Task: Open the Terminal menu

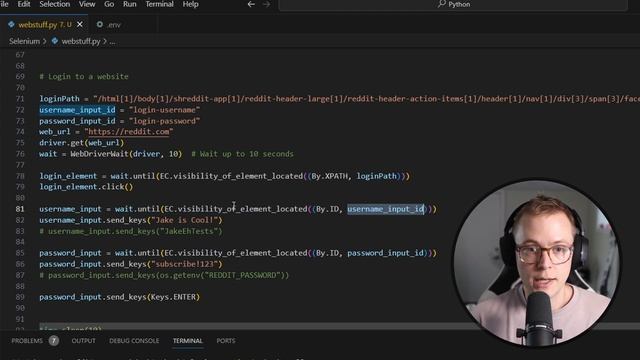Action: point(159,4)
